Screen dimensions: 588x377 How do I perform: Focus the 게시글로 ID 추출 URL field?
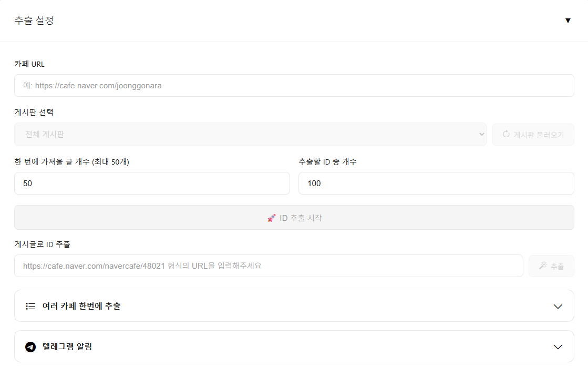click(x=269, y=266)
